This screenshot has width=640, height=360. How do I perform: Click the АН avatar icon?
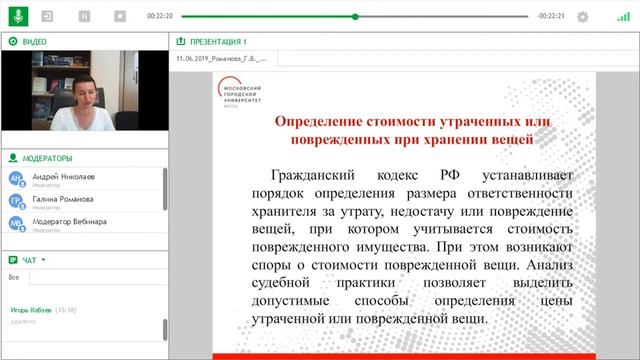[16, 178]
